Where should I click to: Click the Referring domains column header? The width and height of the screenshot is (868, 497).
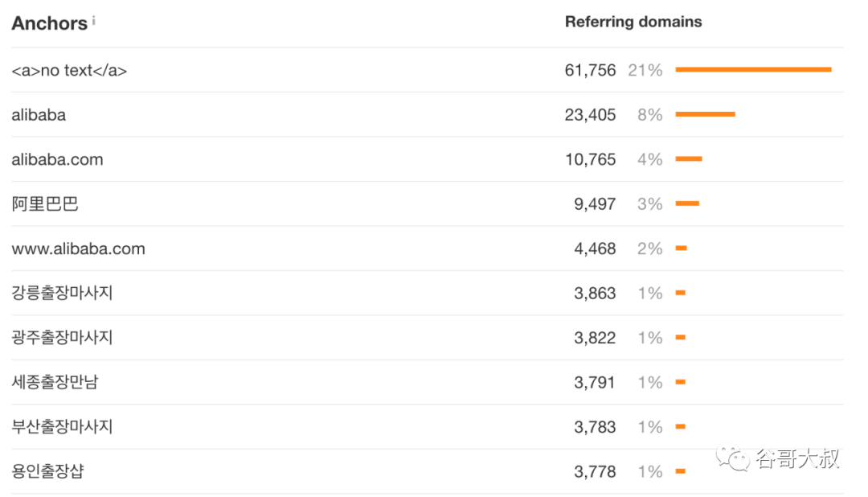coord(633,23)
